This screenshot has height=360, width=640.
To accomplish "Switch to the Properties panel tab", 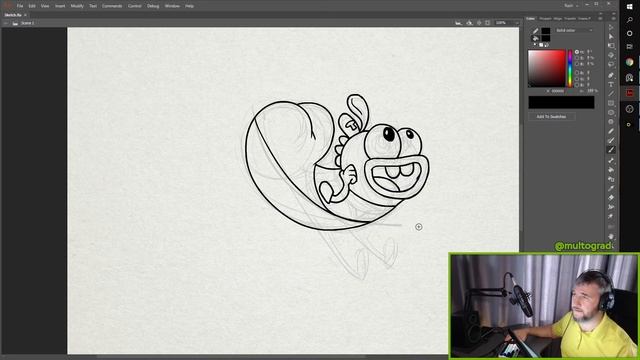I will click(545, 18).
